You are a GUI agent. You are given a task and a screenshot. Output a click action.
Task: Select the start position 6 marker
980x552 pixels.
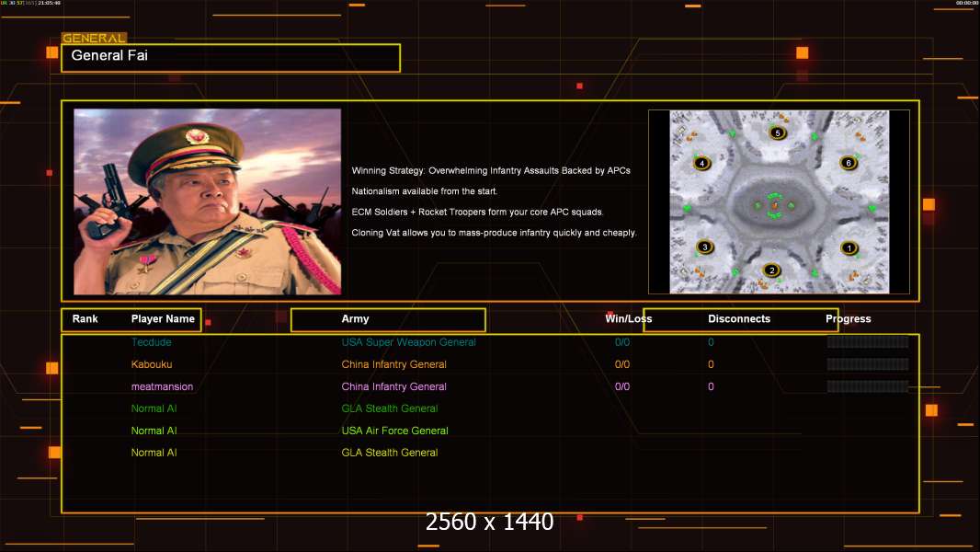pos(848,163)
